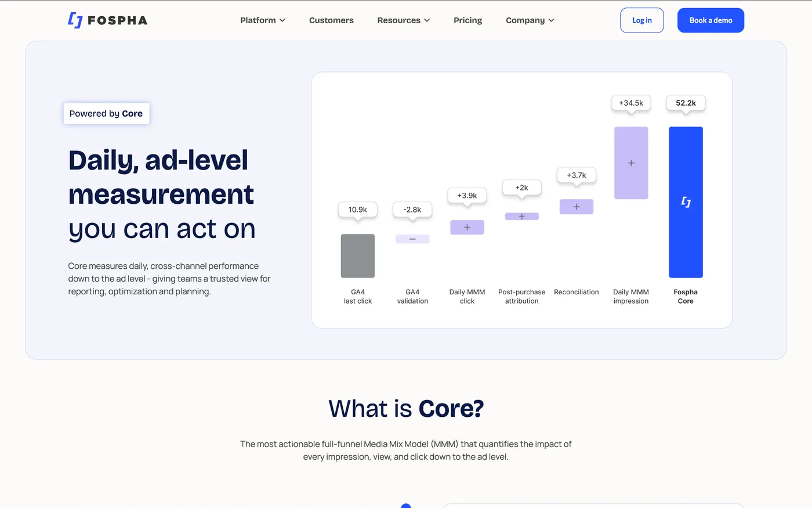This screenshot has height=508, width=812.
Task: Select the Customers menu item
Action: (x=331, y=20)
